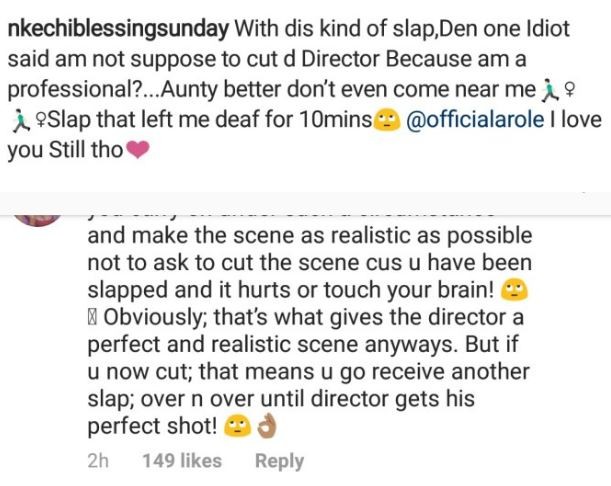Click female sign after "near me" runner
Image resolution: width=611 pixels, height=486 pixels.
click(x=568, y=91)
